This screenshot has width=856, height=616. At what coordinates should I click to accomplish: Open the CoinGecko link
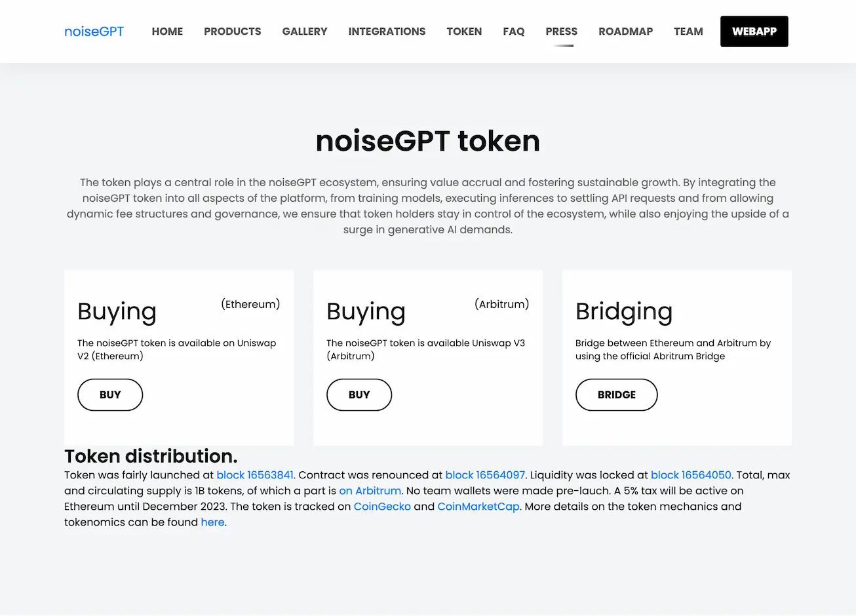382,506
